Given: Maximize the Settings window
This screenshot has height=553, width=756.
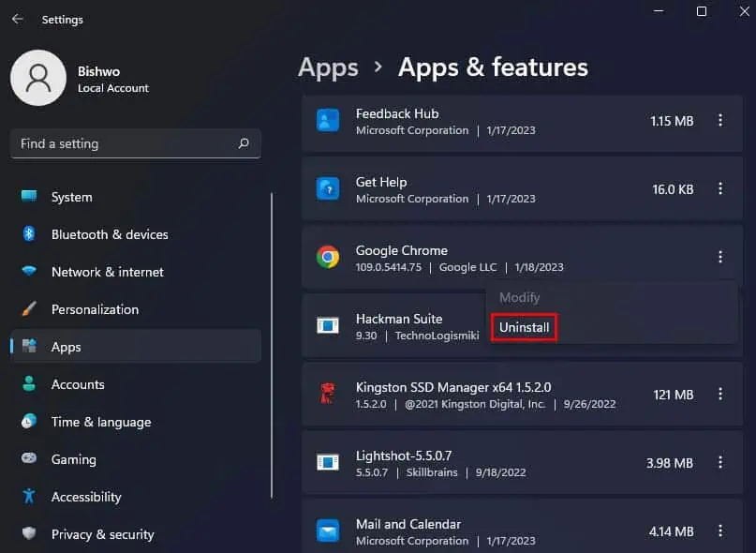Looking at the screenshot, I should [702, 11].
